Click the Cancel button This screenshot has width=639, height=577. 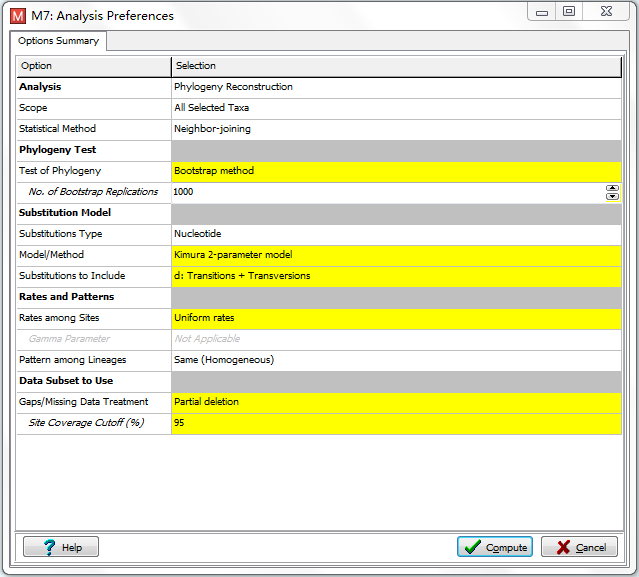point(579,547)
